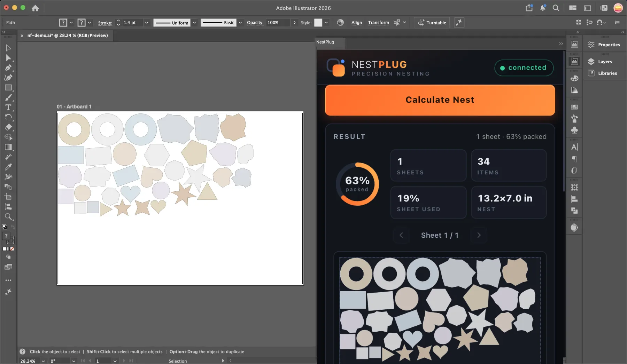Go to Illustrator Home screen
This screenshot has height=364, width=627.
click(x=35, y=8)
